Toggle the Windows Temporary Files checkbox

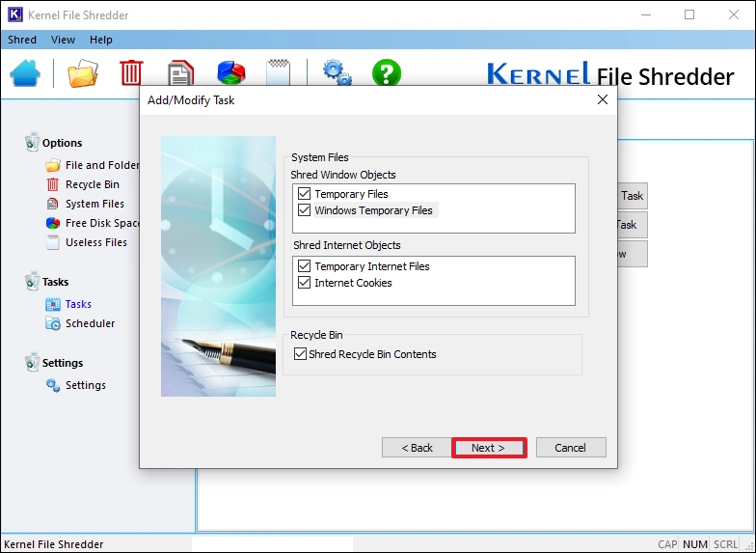pyautogui.click(x=305, y=210)
